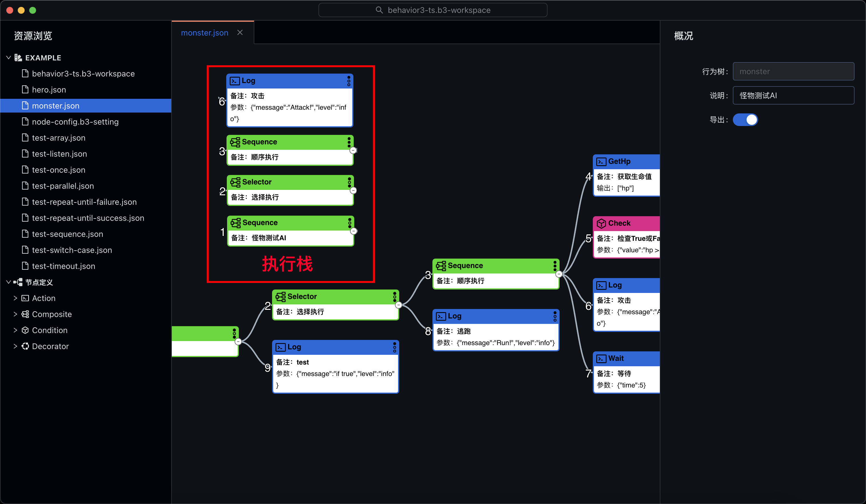Open test-parallel.json from the explorer
866x504 pixels.
(63, 186)
